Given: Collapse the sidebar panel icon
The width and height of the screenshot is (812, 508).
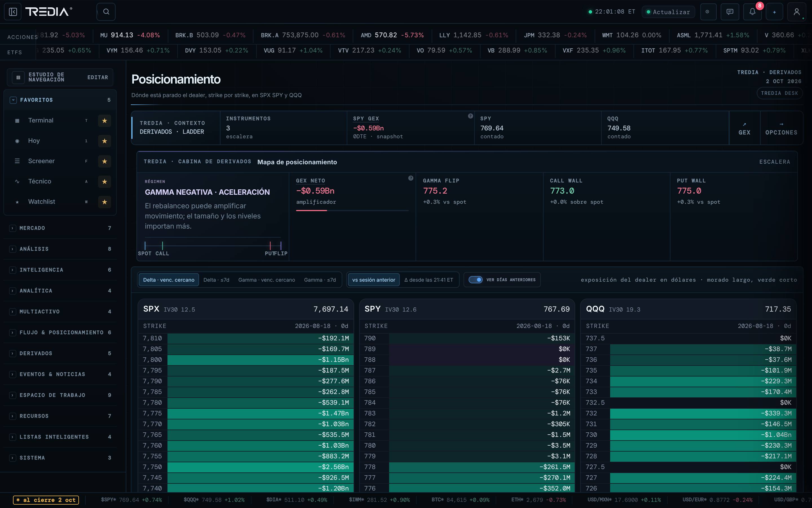Looking at the screenshot, I should click(x=13, y=12).
